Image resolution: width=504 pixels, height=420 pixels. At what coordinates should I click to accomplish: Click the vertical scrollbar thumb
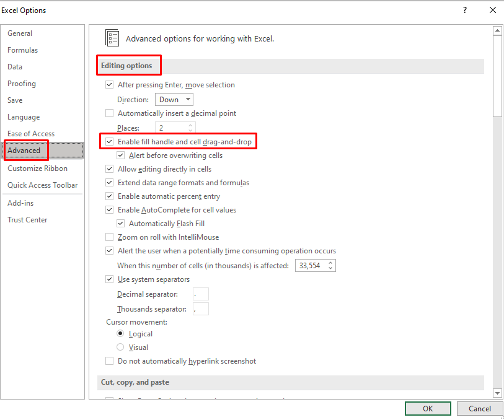click(497, 76)
